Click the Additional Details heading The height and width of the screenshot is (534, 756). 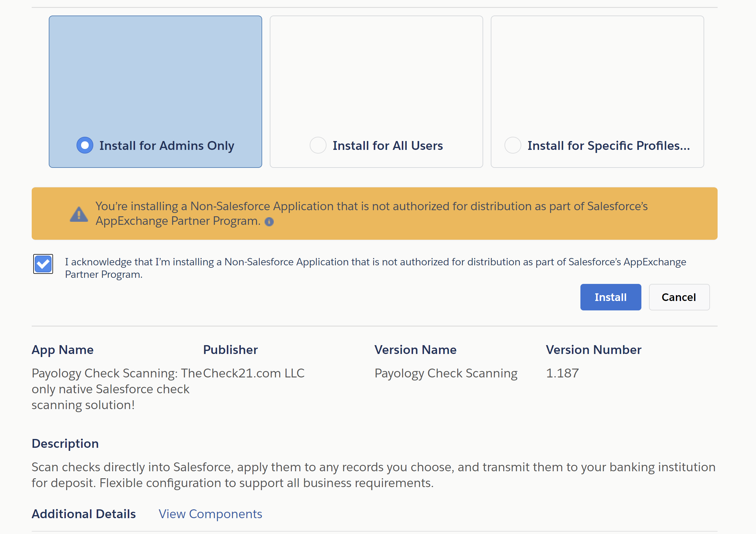(84, 514)
